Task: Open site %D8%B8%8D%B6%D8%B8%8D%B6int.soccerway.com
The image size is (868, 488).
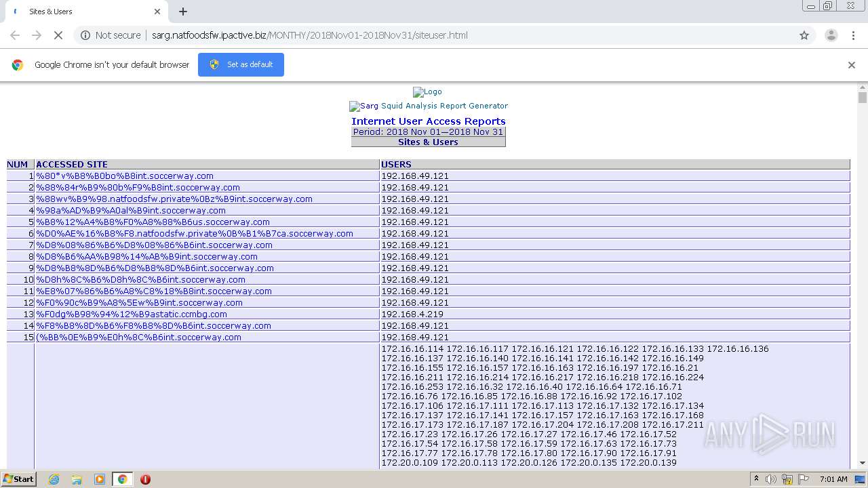Action: click(x=155, y=268)
